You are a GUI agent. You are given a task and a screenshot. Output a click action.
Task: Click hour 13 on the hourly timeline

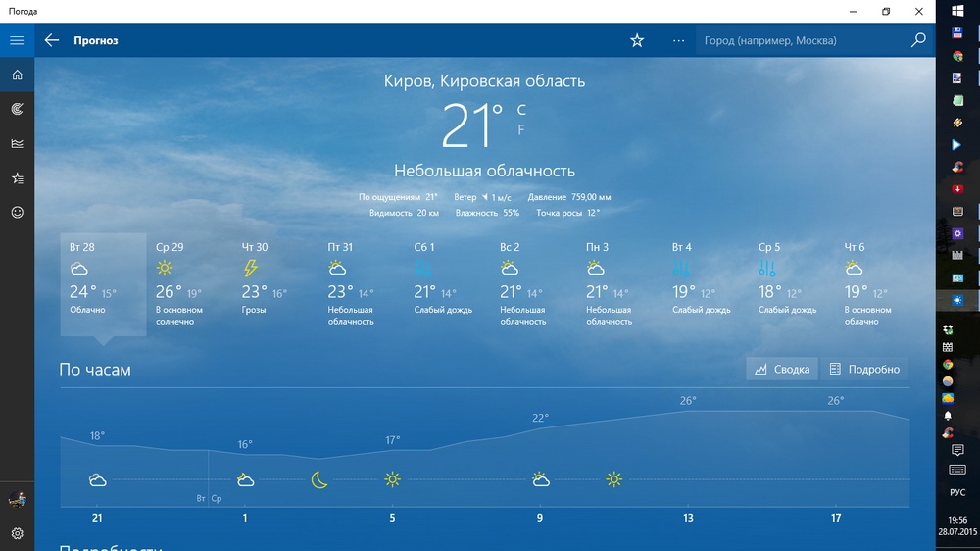tap(688, 518)
